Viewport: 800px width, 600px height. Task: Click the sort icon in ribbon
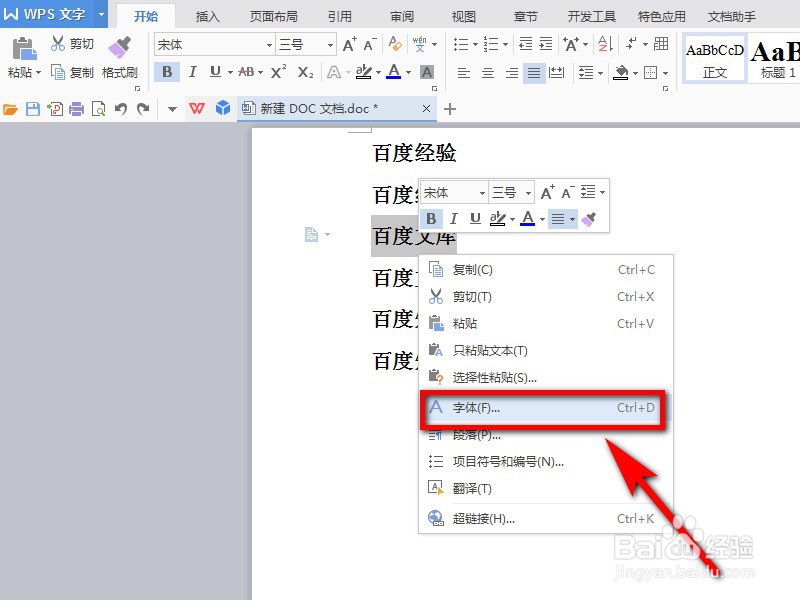(x=605, y=44)
